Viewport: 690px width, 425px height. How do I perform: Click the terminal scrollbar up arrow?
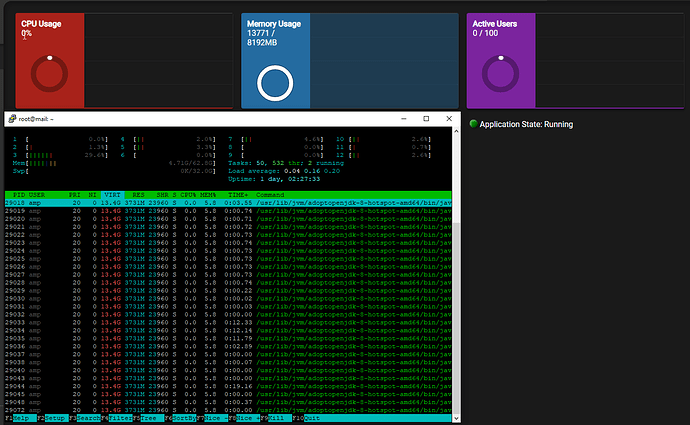point(456,131)
